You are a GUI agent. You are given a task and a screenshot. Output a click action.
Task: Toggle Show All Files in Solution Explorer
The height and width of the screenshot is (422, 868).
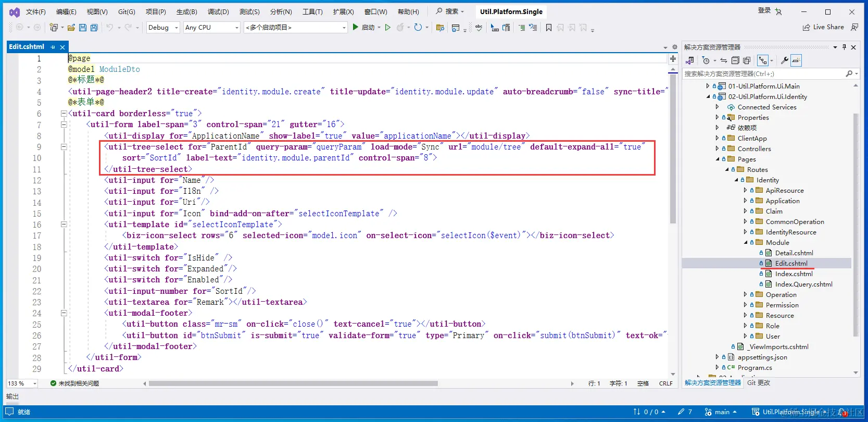point(747,60)
